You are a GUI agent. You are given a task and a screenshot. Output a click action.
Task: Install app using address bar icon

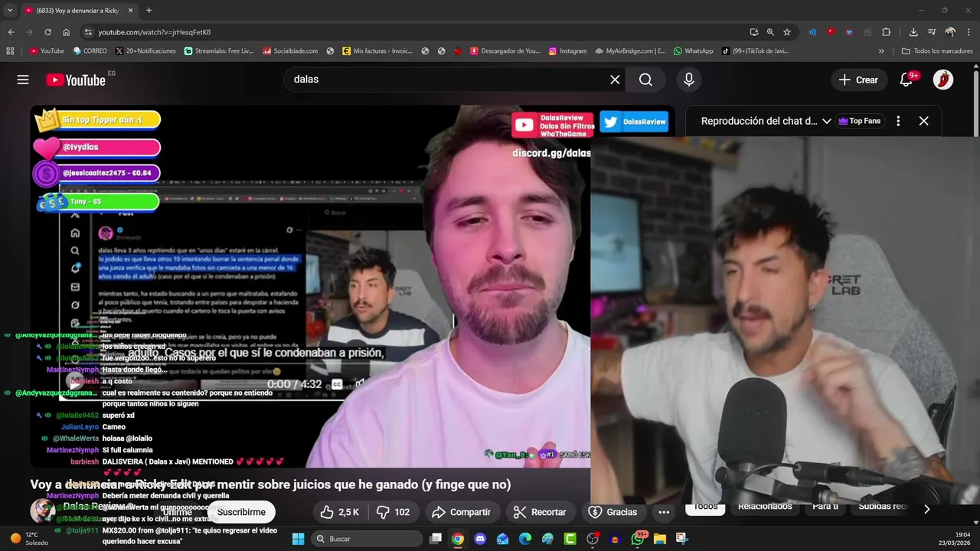coord(754,32)
